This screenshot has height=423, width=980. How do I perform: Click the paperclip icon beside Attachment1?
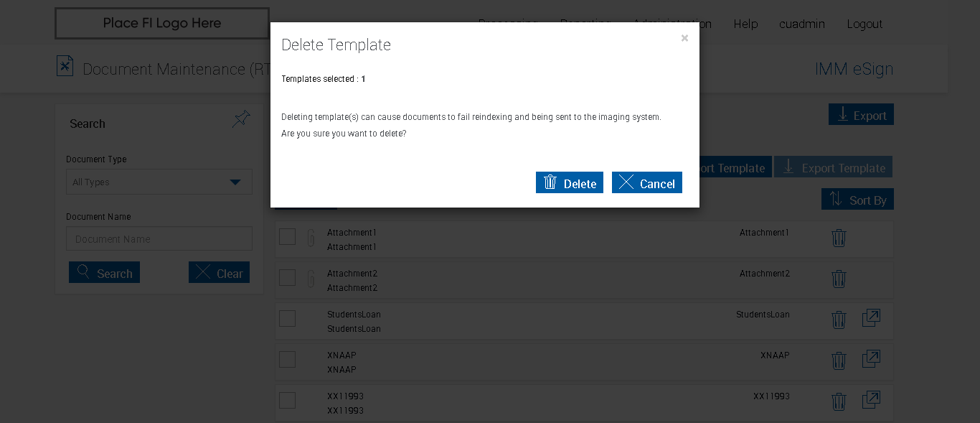tap(311, 238)
